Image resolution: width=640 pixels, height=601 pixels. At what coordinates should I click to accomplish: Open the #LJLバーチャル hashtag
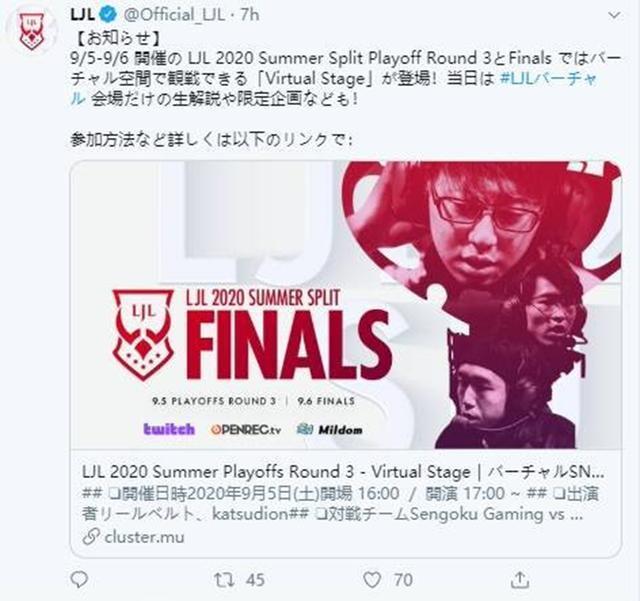(x=333, y=89)
